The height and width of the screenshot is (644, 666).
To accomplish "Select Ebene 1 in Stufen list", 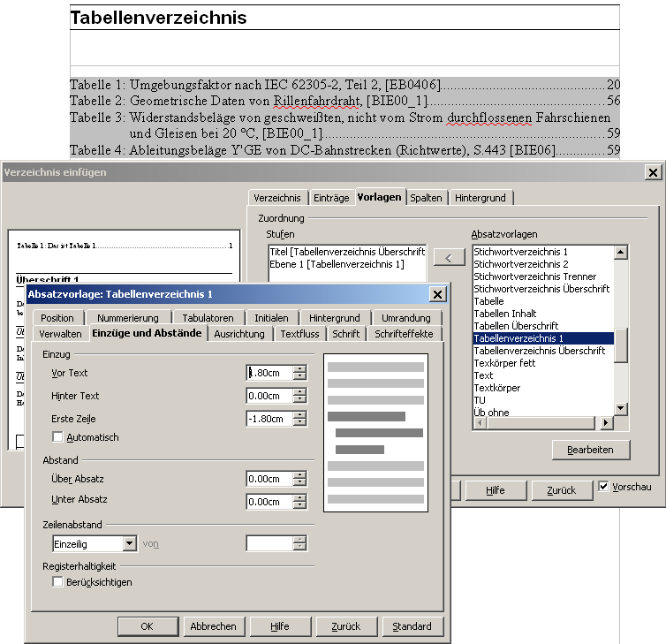I will (337, 264).
